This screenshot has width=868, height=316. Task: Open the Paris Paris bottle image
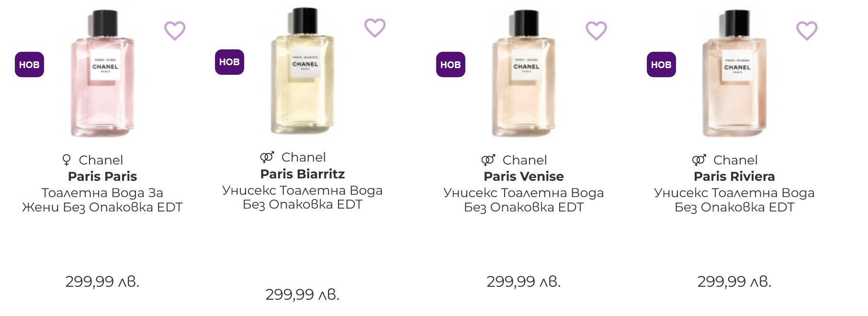click(102, 74)
